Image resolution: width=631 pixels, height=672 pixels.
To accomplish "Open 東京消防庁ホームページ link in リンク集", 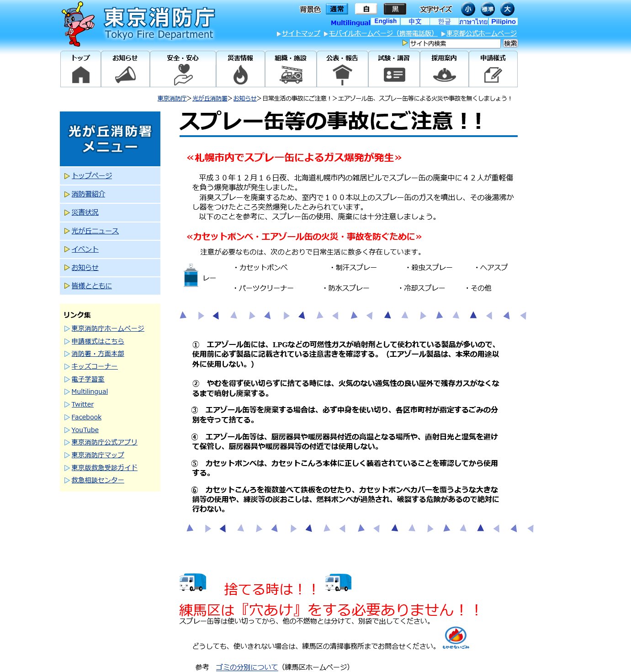I will coord(108,328).
